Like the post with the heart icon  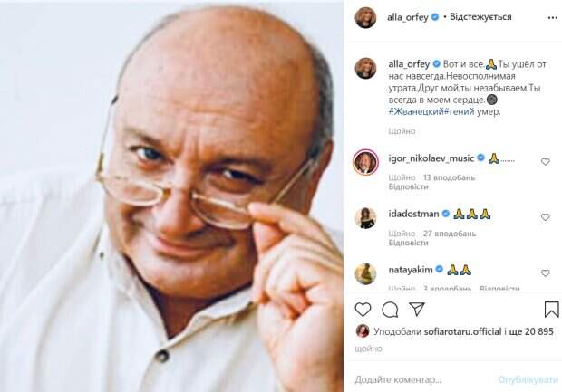tap(363, 310)
